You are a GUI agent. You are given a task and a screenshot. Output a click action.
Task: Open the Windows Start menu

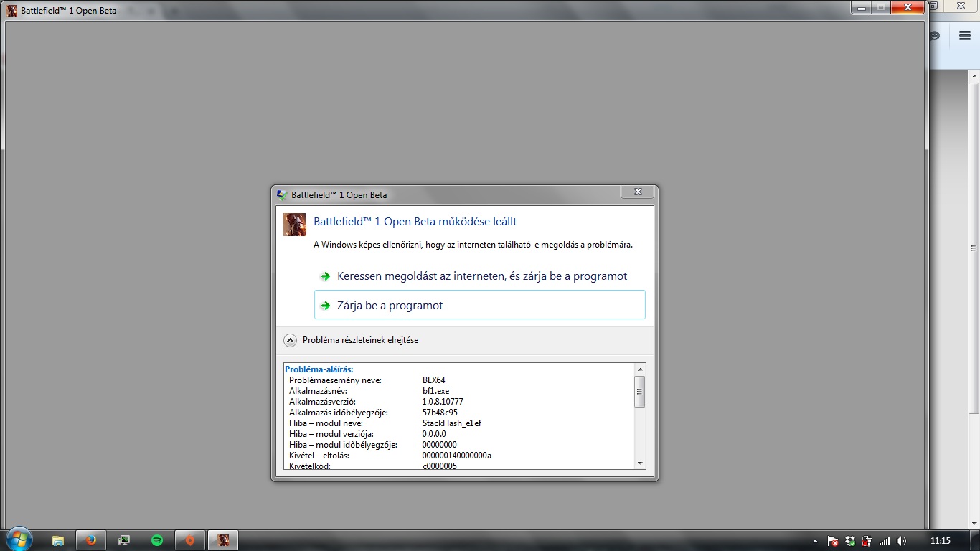pyautogui.click(x=18, y=540)
